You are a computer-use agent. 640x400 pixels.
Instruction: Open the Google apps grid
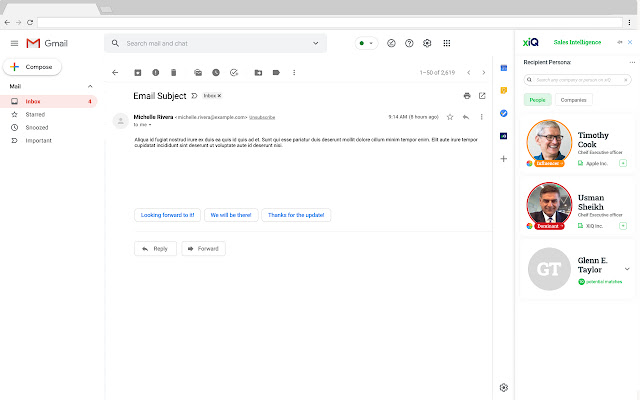(447, 43)
